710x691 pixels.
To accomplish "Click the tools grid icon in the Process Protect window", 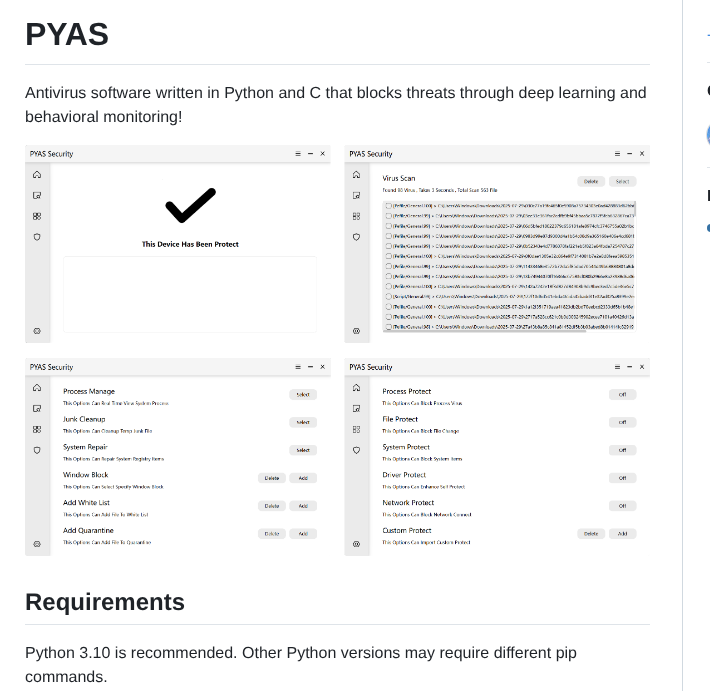I will [x=356, y=429].
